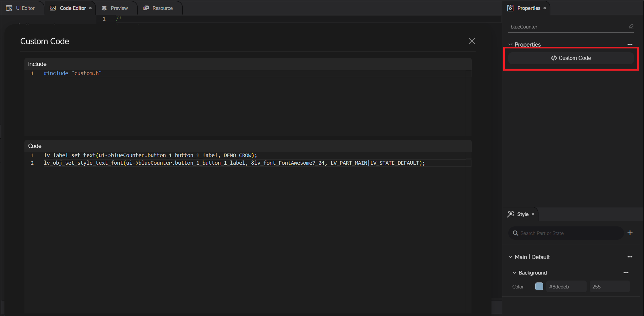Close the Code Editor tab
This screenshot has height=316, width=644.
[90, 8]
